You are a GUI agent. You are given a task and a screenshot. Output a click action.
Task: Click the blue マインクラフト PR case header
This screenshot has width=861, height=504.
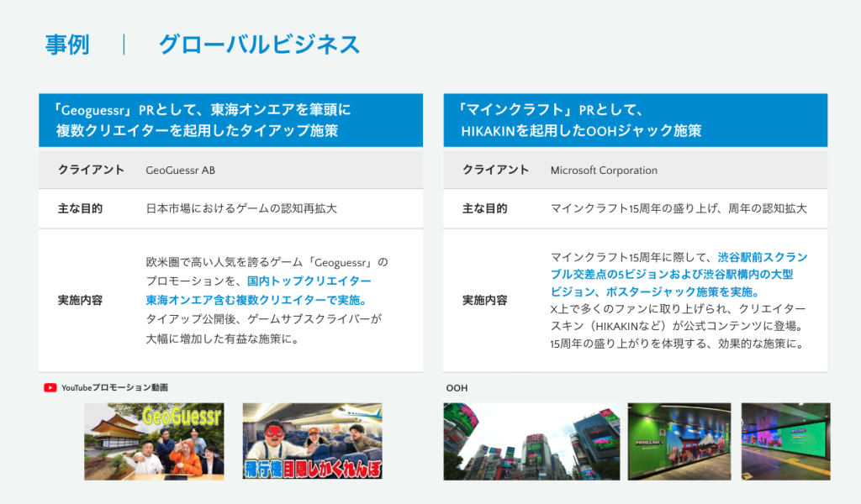[x=635, y=120]
